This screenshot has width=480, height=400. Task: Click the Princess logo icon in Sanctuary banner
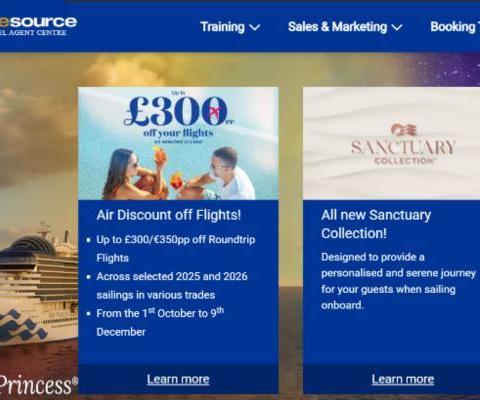point(404,130)
